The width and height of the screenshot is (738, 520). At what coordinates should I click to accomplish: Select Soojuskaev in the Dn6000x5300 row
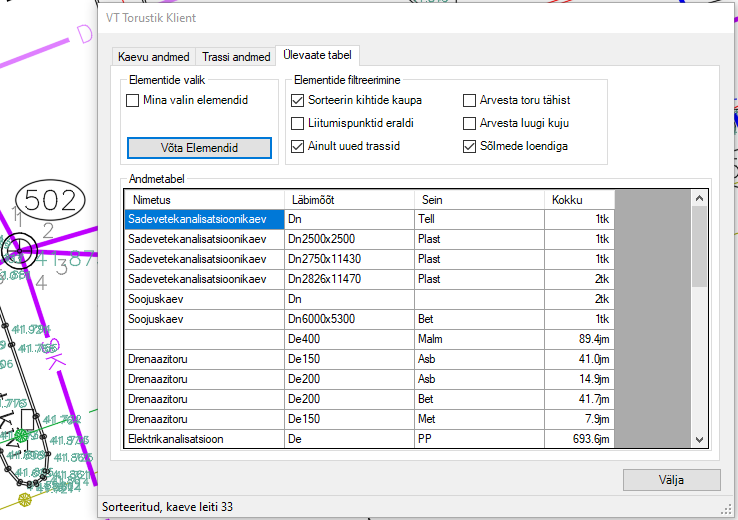[x=204, y=319]
